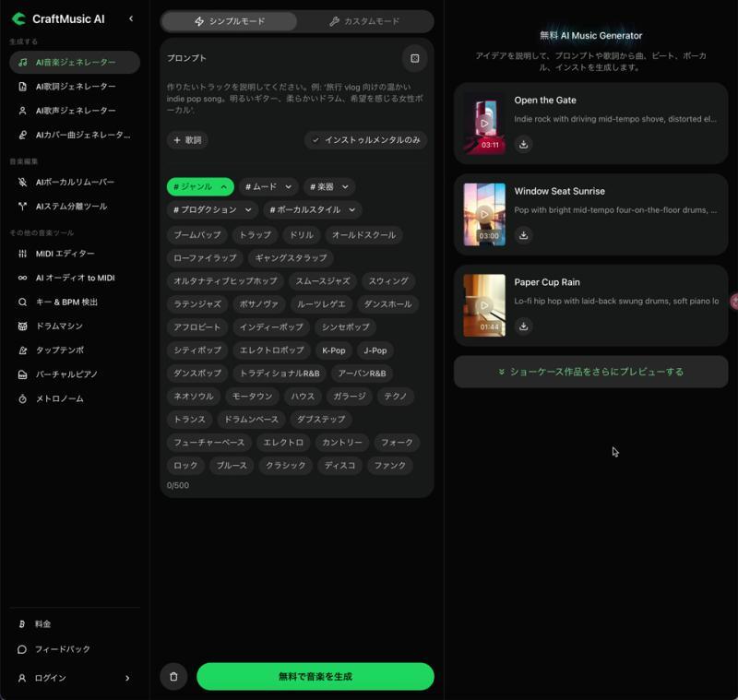
Task: Select the ブームバップ genre tag
Action: (197, 235)
